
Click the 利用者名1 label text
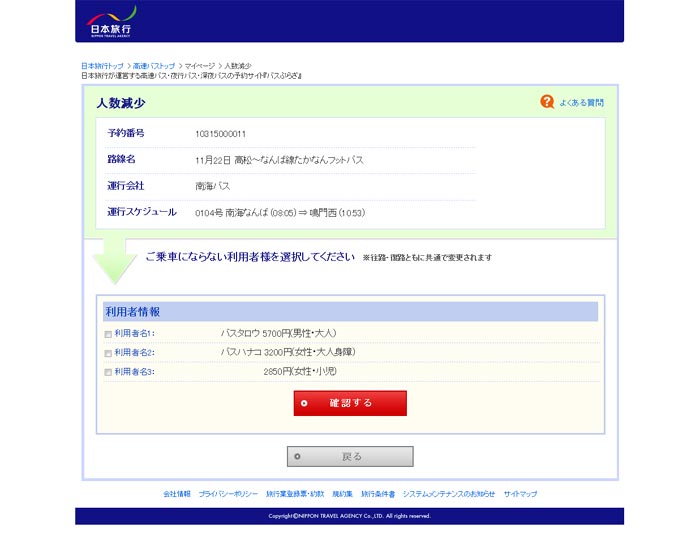[134, 334]
